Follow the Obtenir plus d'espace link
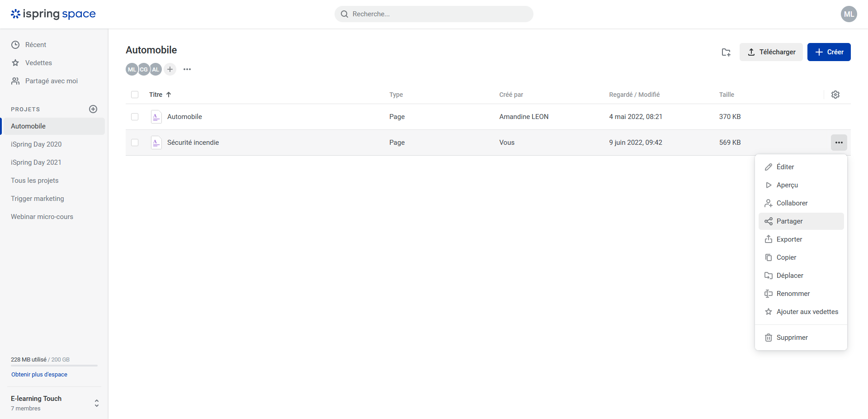 [39, 375]
